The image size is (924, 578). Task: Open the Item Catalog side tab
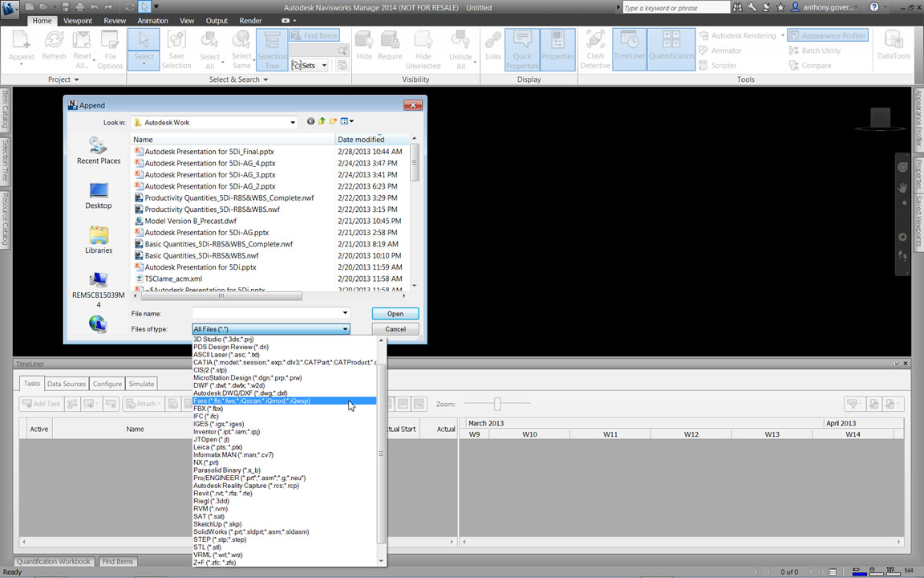(6, 108)
